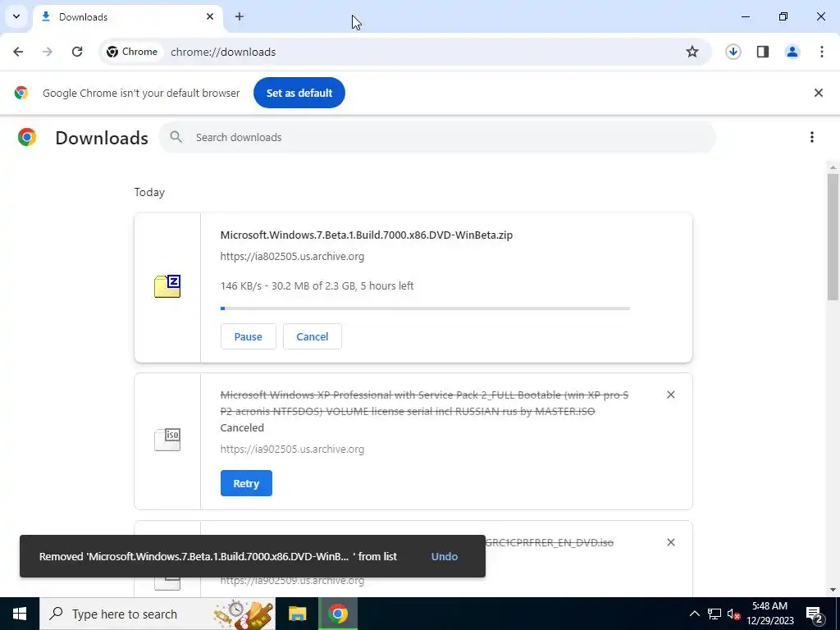The height and width of the screenshot is (630, 840).
Task: Open the Windows Start menu
Action: coord(20,614)
